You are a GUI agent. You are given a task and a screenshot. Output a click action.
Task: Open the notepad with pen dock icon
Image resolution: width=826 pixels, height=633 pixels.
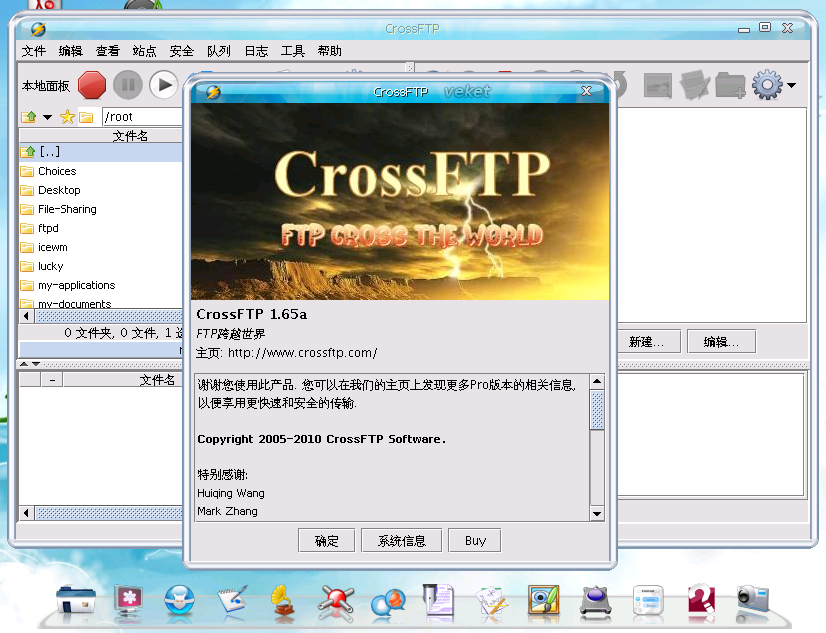[x=232, y=599]
